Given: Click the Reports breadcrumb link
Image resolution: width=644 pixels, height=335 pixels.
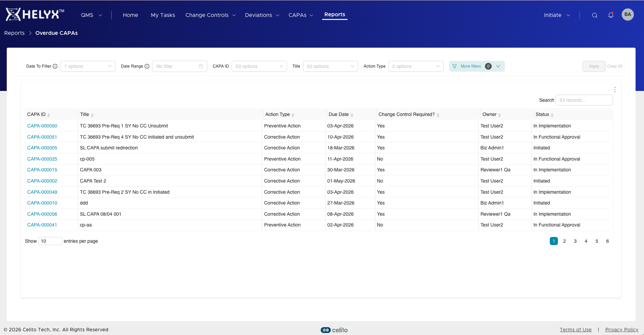Looking at the screenshot, I should pyautogui.click(x=15, y=33).
